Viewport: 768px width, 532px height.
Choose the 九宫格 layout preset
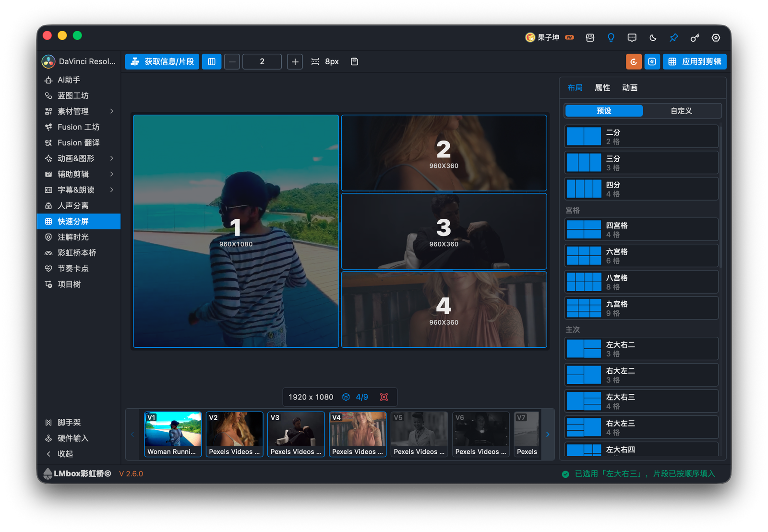(641, 308)
